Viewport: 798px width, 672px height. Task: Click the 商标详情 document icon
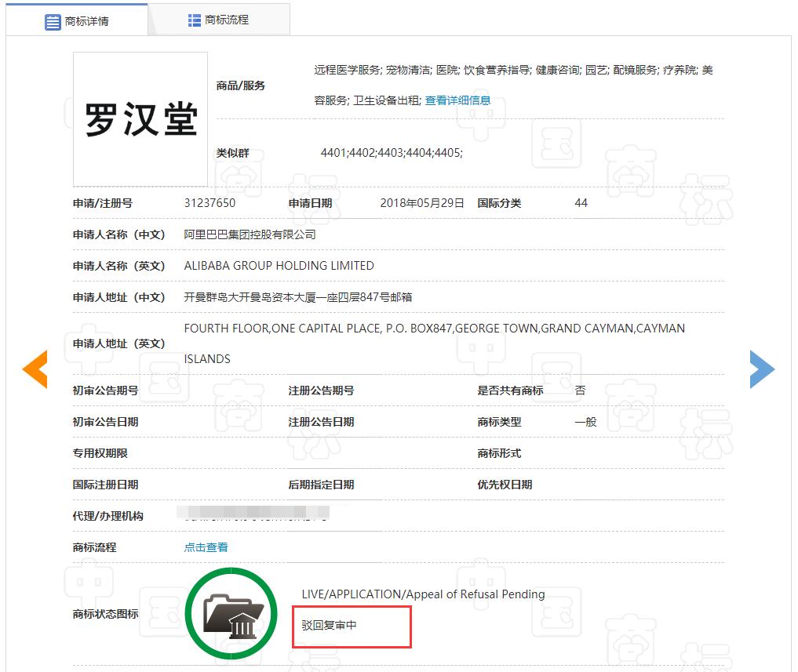53,22
